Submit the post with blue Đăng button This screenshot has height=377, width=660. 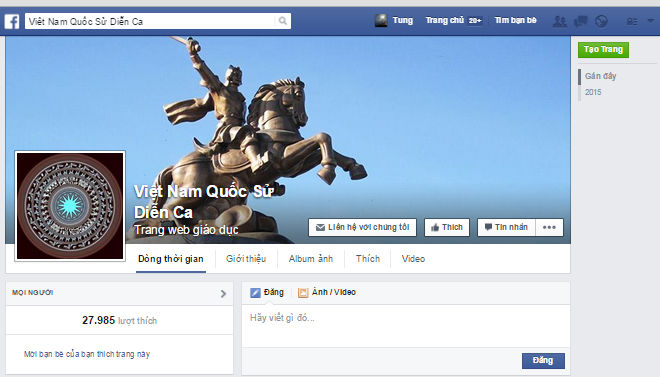[543, 361]
